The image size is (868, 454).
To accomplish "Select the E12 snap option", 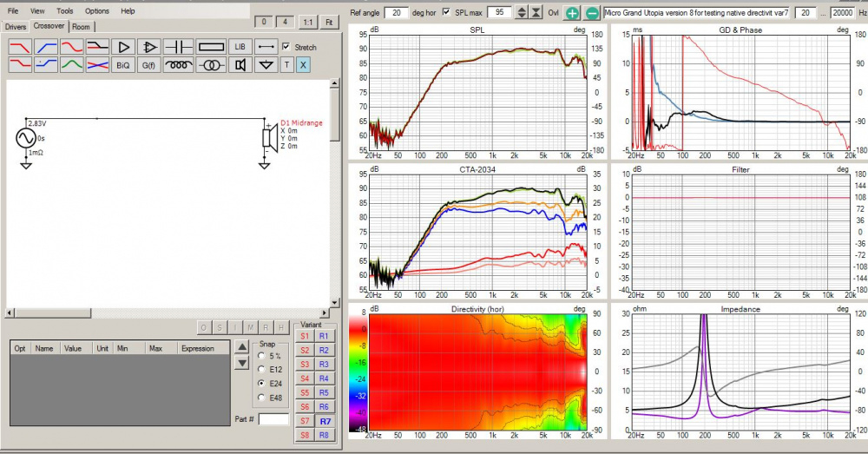I will (263, 370).
